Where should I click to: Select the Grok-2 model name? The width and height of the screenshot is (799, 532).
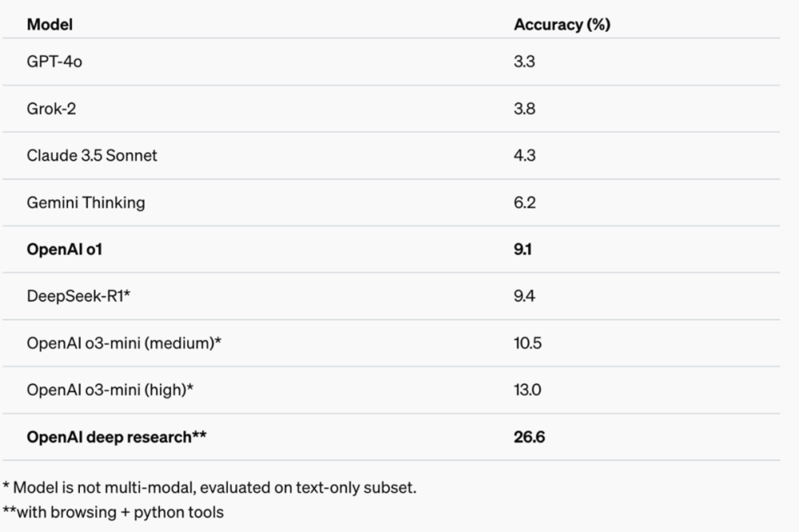pyautogui.click(x=53, y=109)
